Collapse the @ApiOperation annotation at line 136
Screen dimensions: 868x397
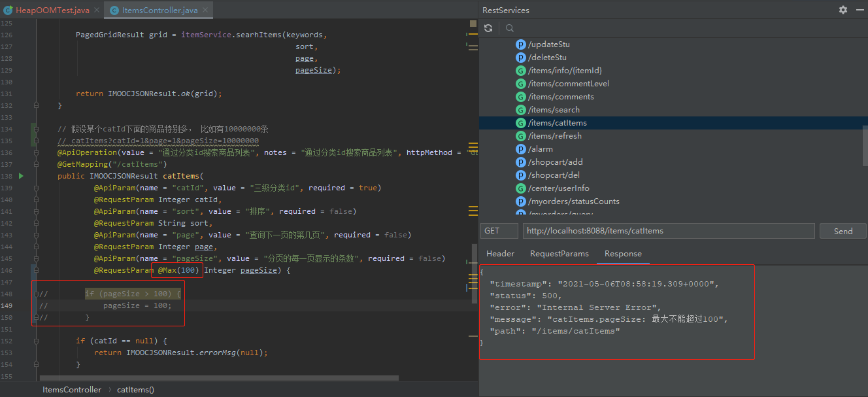(37, 152)
